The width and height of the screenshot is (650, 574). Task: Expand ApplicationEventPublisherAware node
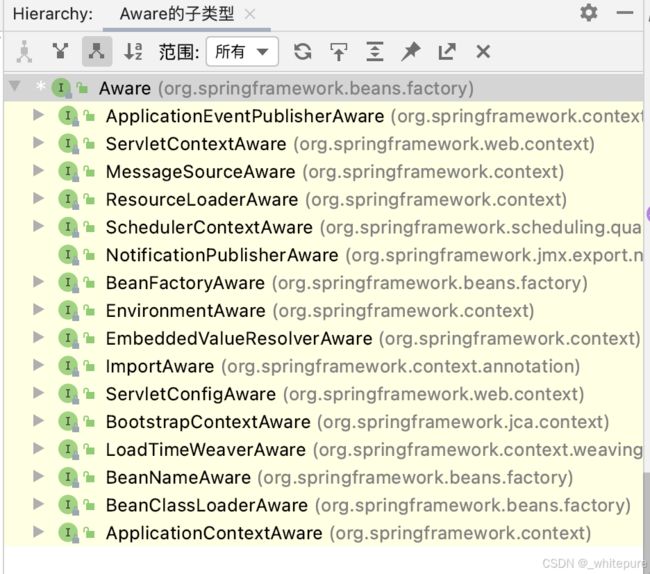39,115
